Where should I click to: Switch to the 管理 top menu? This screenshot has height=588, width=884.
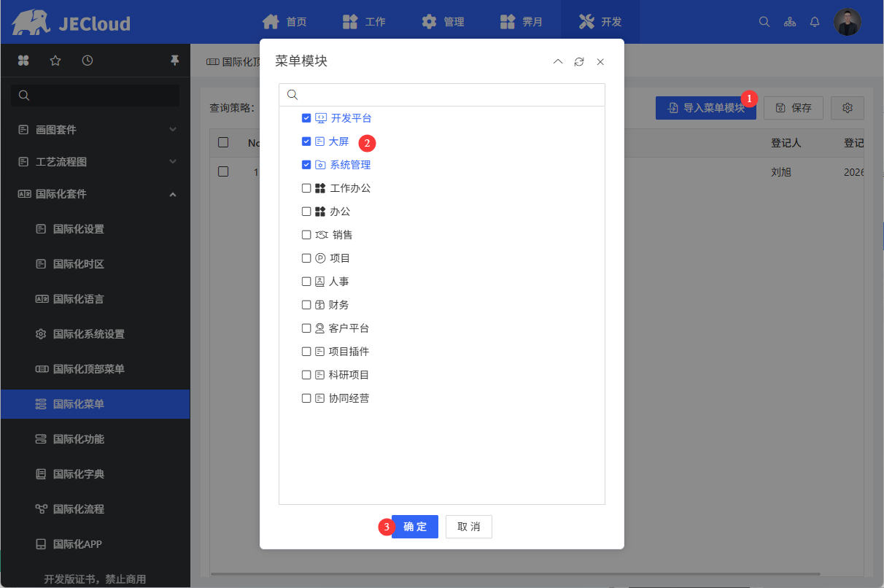coord(443,22)
